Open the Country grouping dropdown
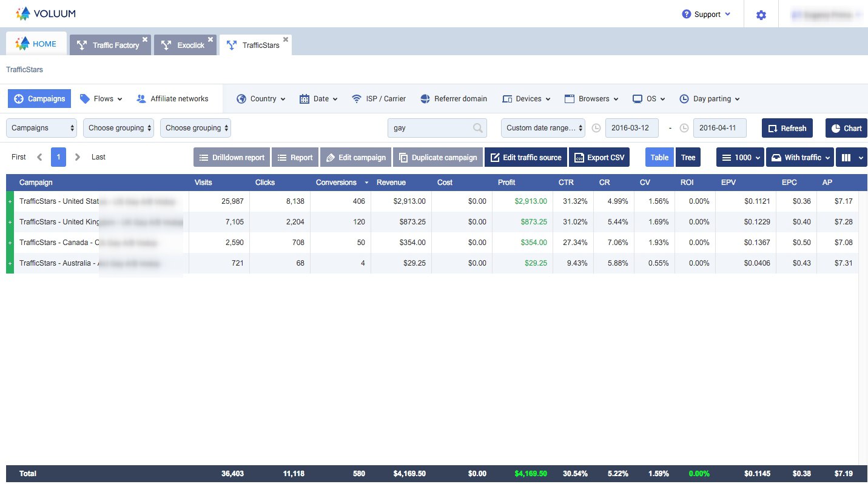Screen dimensions: 868x484 tap(261, 99)
